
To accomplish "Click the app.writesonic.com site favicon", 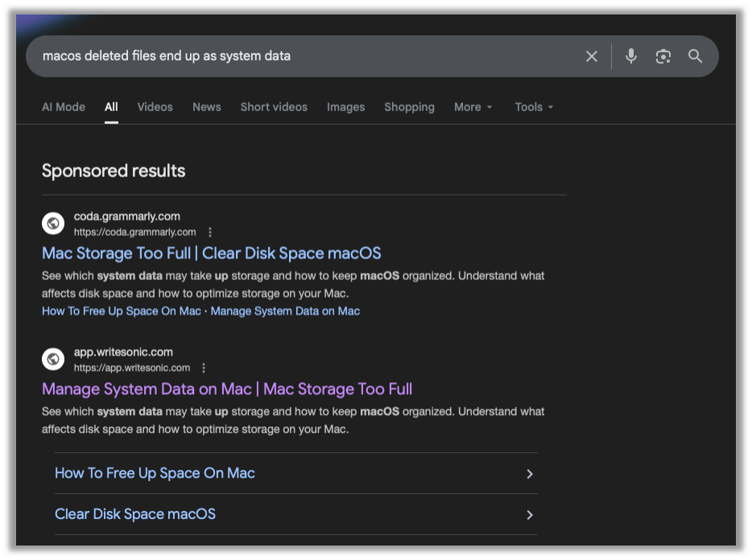I will 52,359.
